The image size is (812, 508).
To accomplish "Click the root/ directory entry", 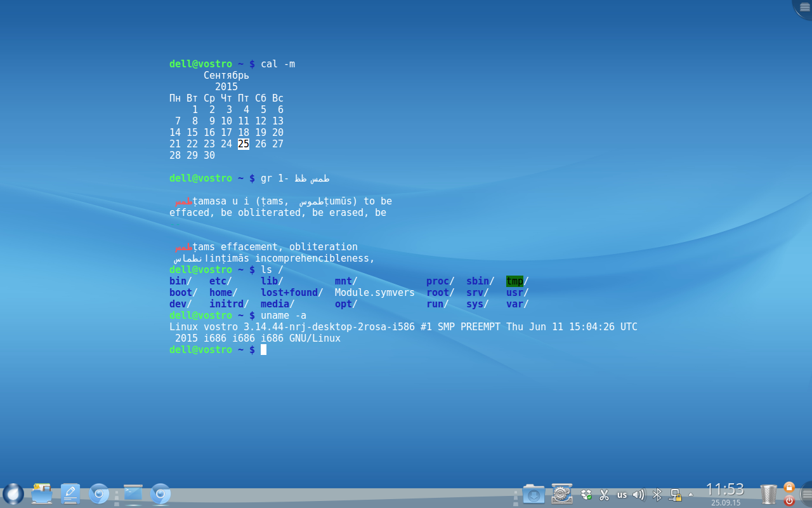I will pos(440,293).
